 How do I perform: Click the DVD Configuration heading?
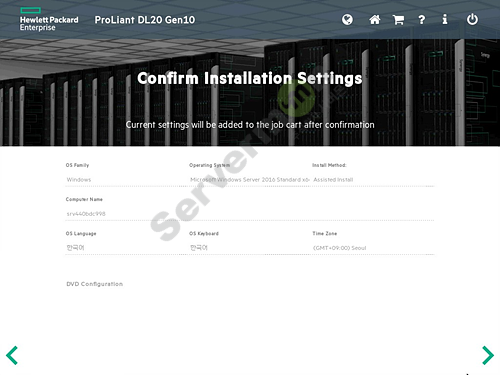coord(95,284)
